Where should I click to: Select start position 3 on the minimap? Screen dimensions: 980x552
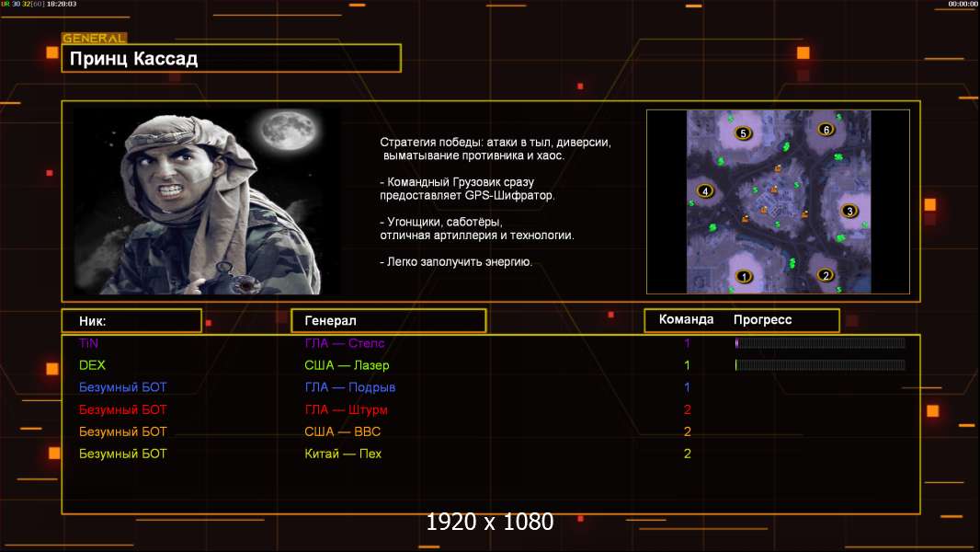click(849, 211)
